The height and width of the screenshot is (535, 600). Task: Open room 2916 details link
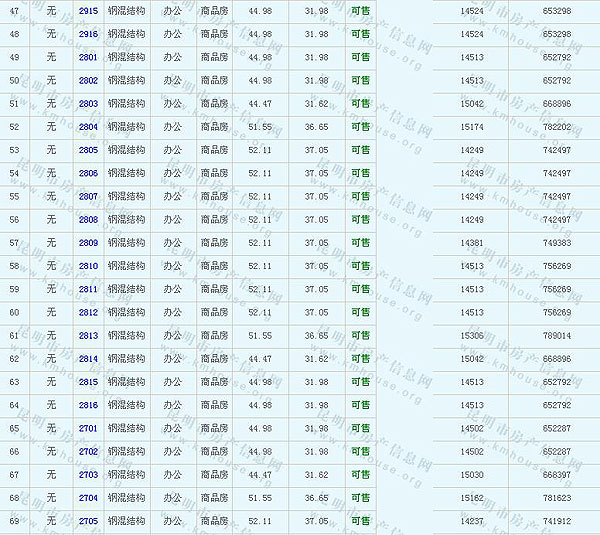[x=88, y=34]
